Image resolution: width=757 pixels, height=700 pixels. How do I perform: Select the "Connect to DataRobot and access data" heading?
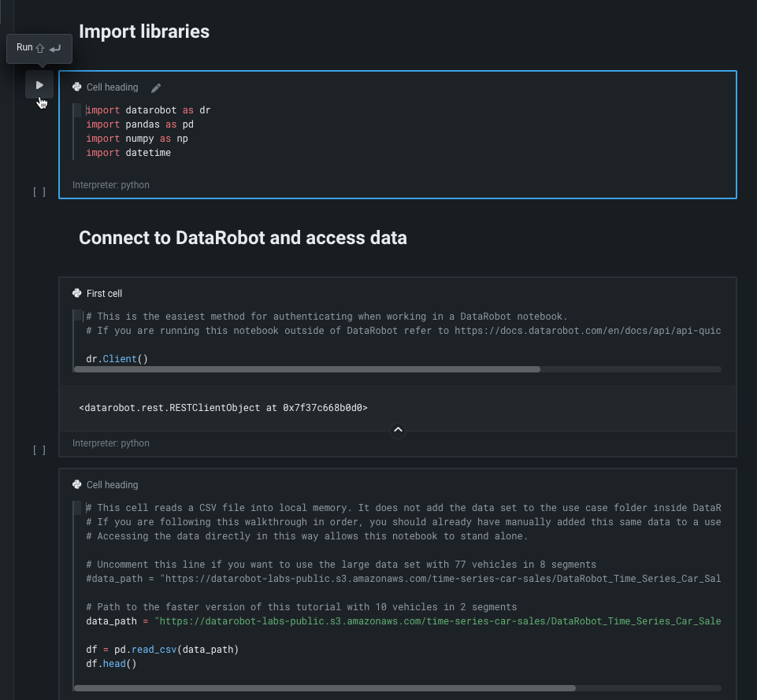click(243, 238)
